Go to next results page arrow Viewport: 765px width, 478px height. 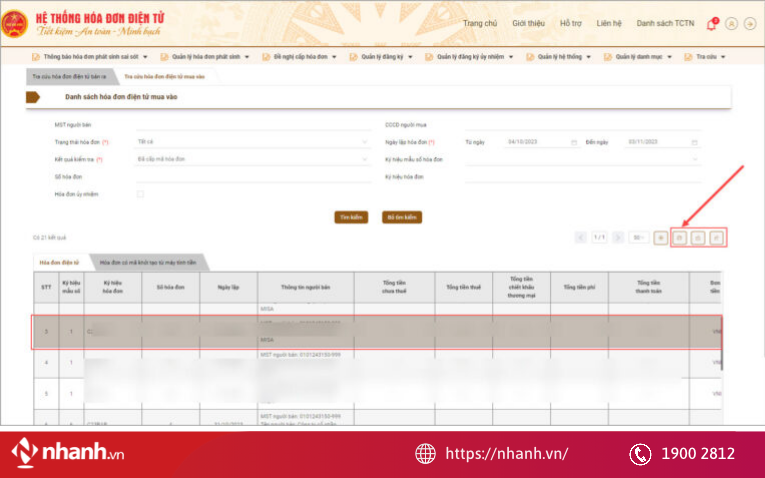(x=618, y=238)
